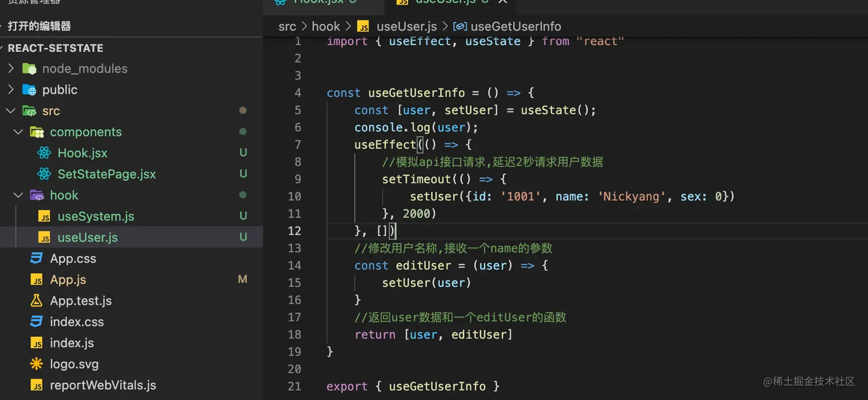Click the flask icon beside App.test.js
868x400 pixels.
point(37,301)
